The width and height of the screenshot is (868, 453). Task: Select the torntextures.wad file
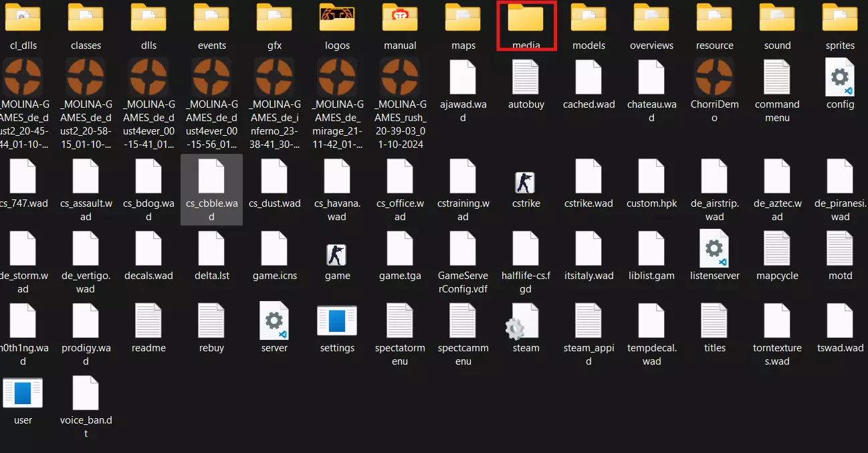click(777, 334)
